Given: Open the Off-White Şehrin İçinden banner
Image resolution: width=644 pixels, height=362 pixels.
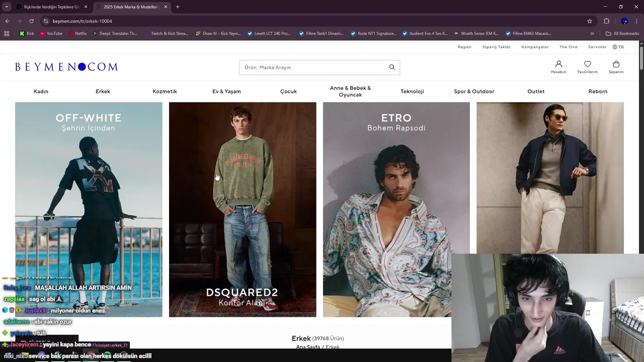Looking at the screenshot, I should point(89,210).
